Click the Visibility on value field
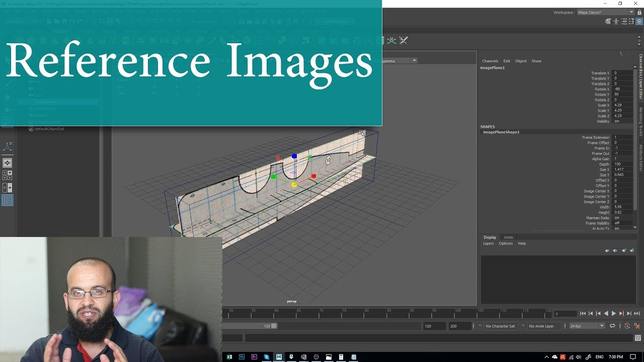Viewport: 644px width, 362px height. coord(623,121)
